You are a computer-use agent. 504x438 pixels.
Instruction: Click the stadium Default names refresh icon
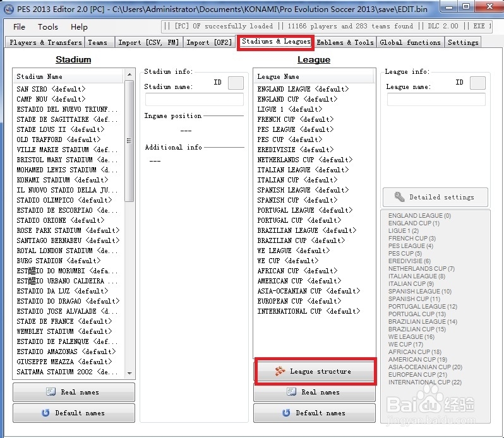tap(45, 413)
